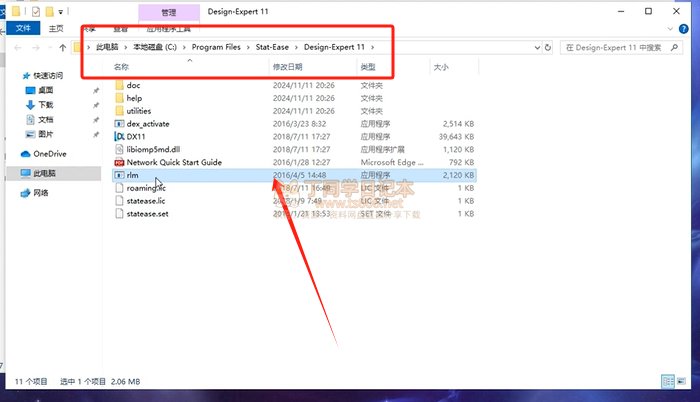This screenshot has width=700, height=402.
Task: Select 下载 (Downloads) in Quick access
Action: coord(46,104)
